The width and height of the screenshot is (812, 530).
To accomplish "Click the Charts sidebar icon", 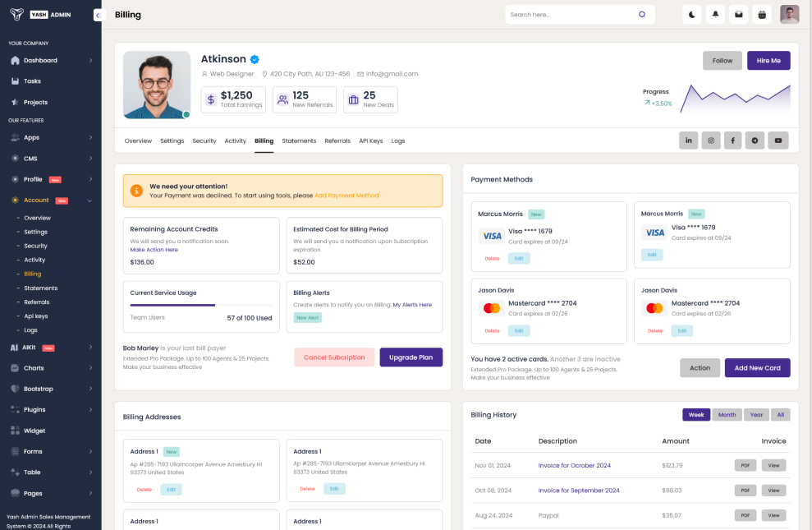I will pos(15,368).
